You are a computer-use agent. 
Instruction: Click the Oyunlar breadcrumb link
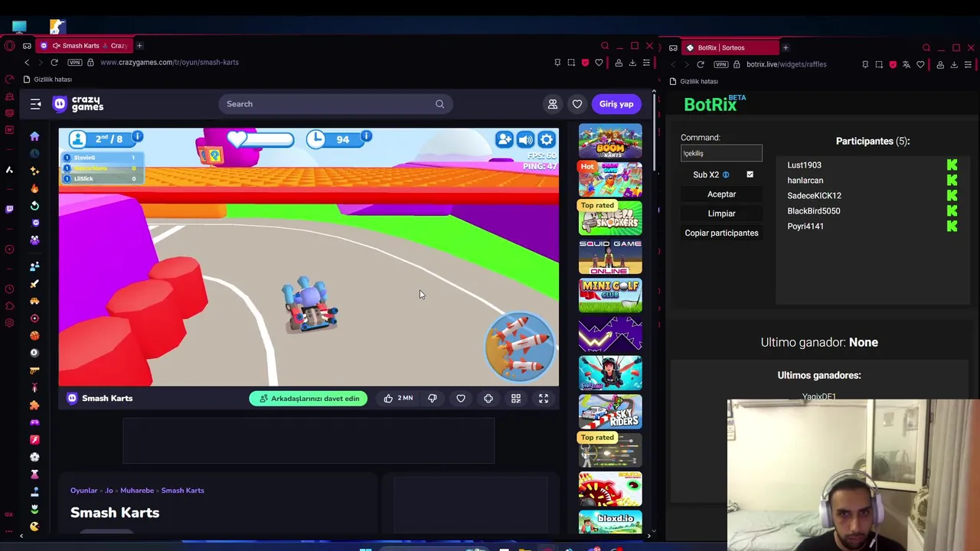pos(83,491)
